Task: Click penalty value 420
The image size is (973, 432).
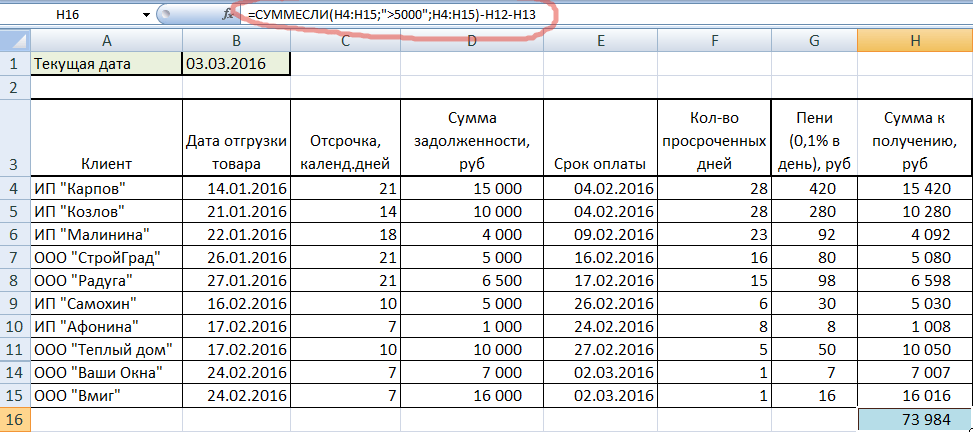Action: (814, 188)
